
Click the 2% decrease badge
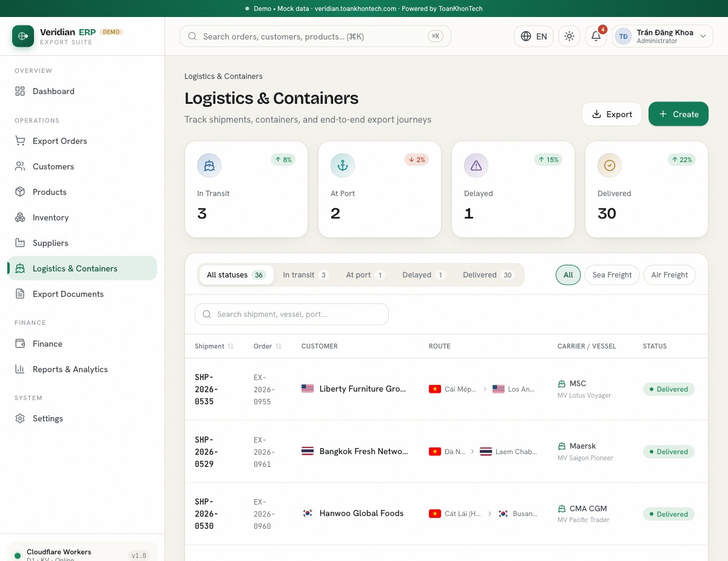(x=417, y=160)
